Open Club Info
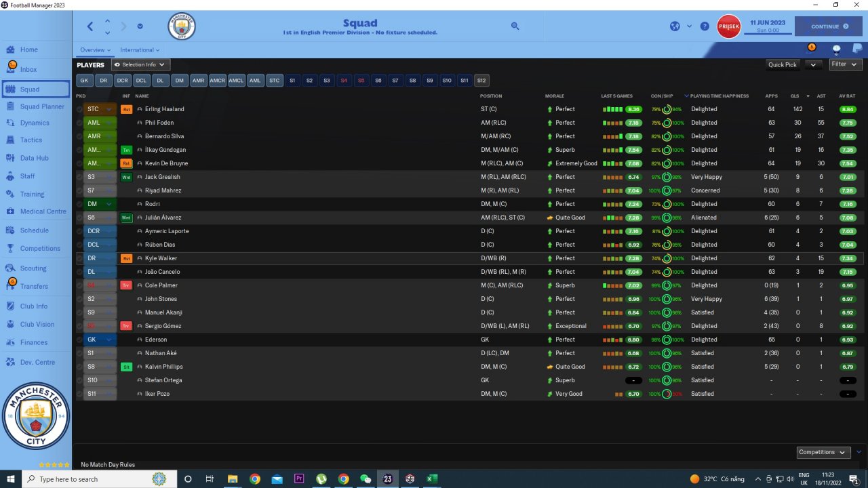The height and width of the screenshot is (488, 868). point(34,306)
